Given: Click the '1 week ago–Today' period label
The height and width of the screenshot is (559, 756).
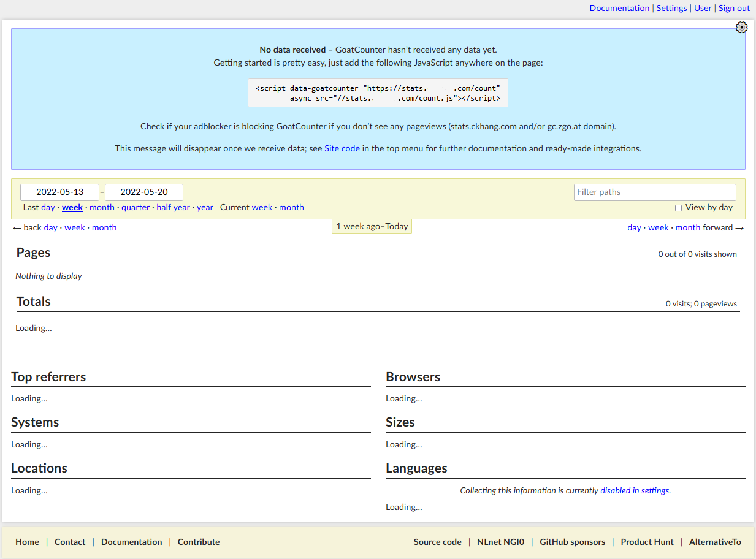Looking at the screenshot, I should pos(372,226).
